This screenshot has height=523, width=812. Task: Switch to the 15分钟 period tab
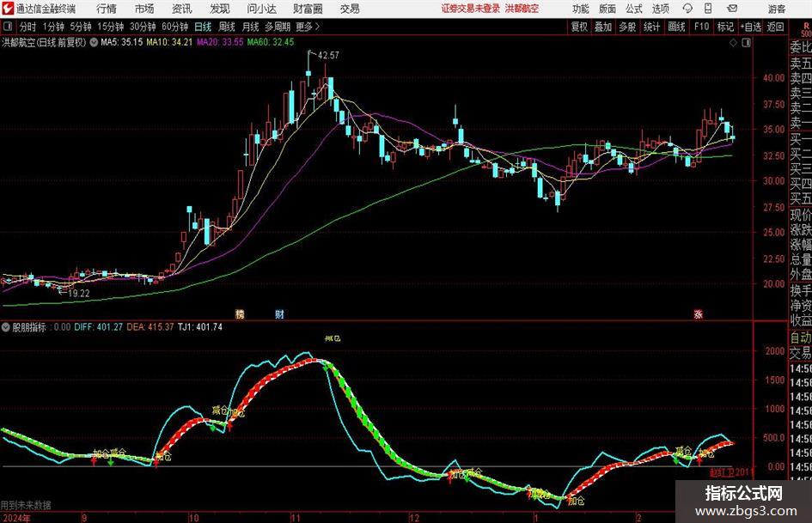pos(110,27)
